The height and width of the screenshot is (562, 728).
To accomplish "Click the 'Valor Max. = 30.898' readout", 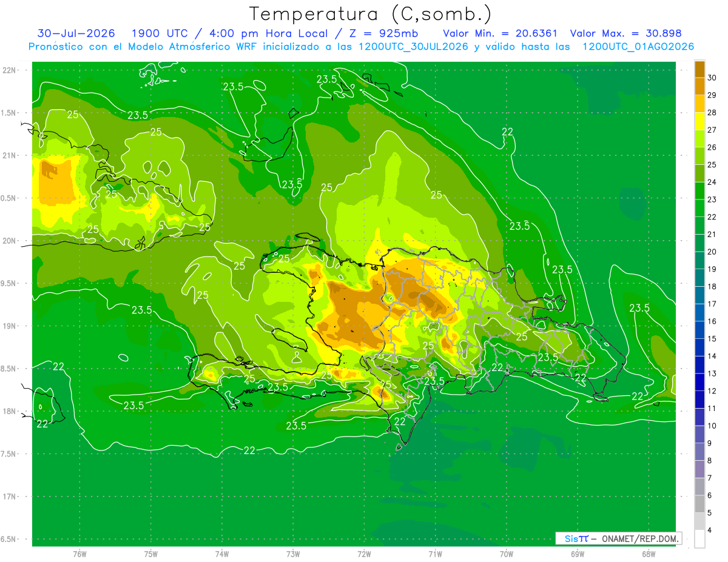I will coord(626,33).
